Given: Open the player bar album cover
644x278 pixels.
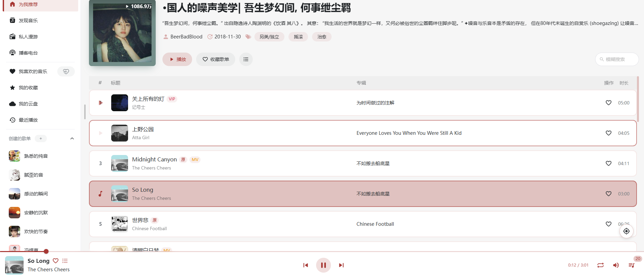Looking at the screenshot, I should point(14,265).
